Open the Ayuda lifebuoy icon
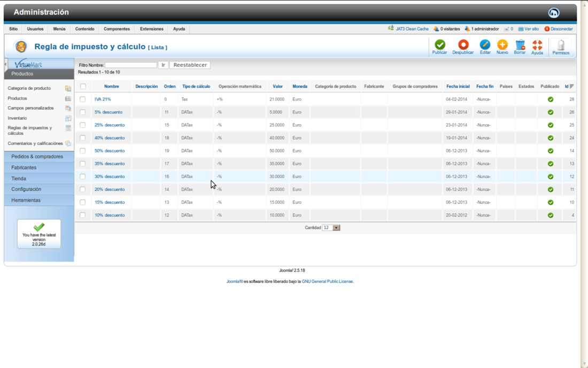 point(537,45)
